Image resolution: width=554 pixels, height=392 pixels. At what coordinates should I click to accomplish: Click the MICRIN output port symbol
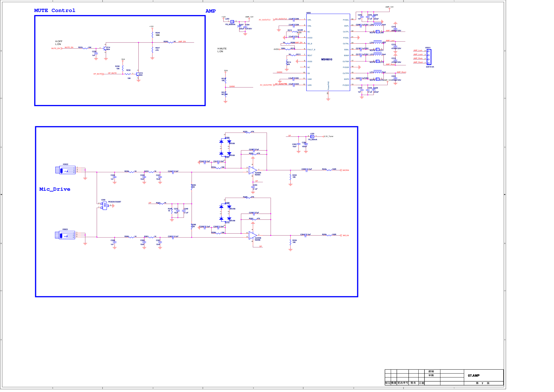click(x=341, y=170)
